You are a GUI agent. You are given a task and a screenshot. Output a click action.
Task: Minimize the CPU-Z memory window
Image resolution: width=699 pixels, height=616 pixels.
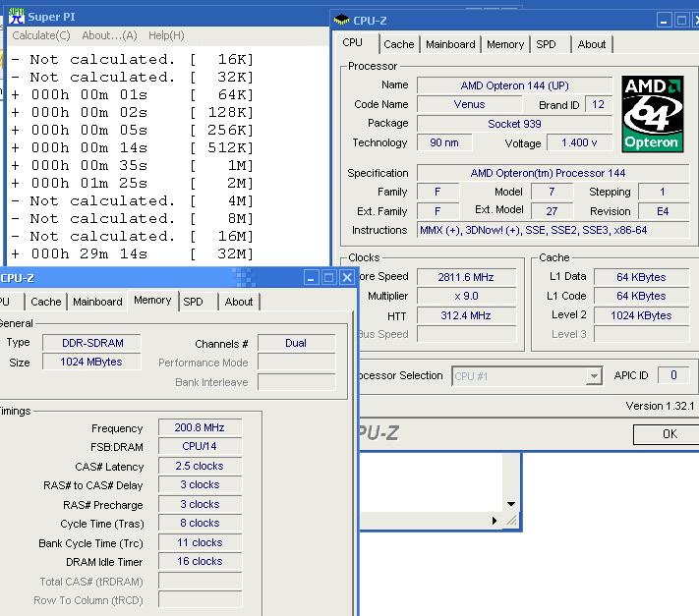(x=312, y=278)
